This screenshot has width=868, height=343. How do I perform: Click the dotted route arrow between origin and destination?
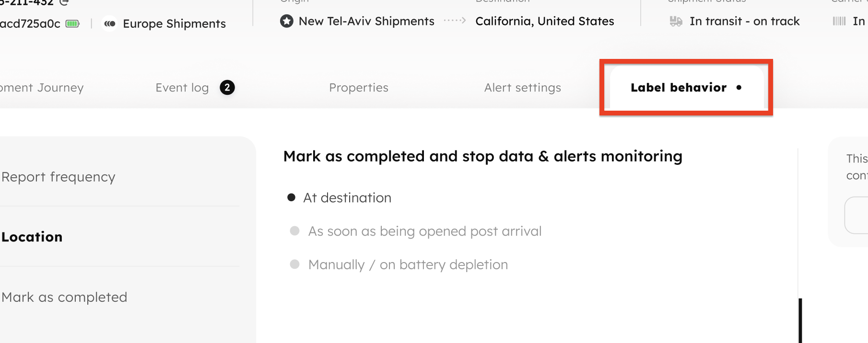tap(455, 21)
